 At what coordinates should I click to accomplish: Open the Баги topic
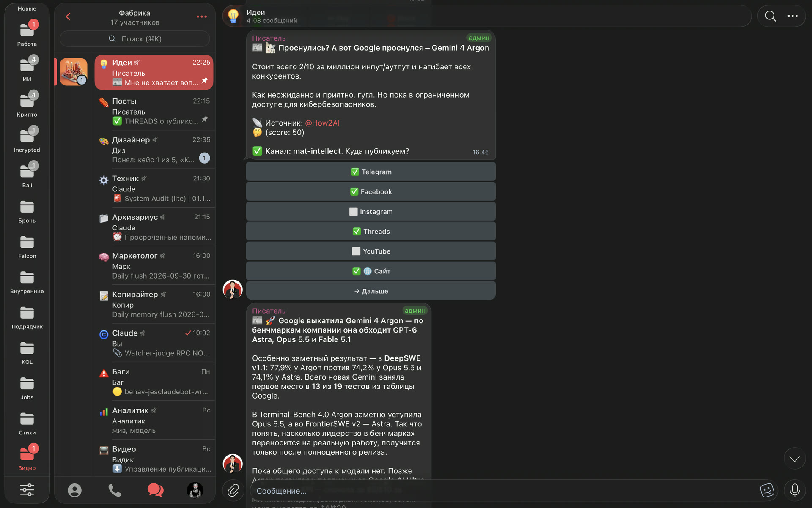[x=155, y=382]
